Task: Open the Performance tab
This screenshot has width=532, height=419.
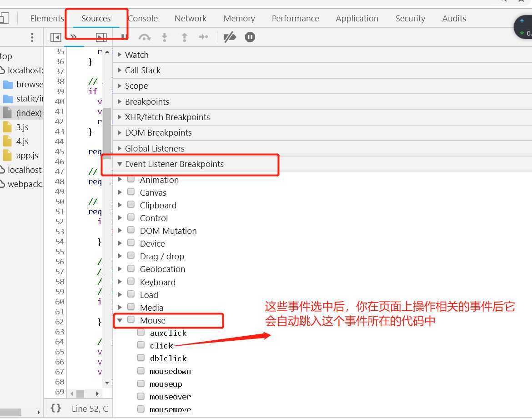Action: 295,18
